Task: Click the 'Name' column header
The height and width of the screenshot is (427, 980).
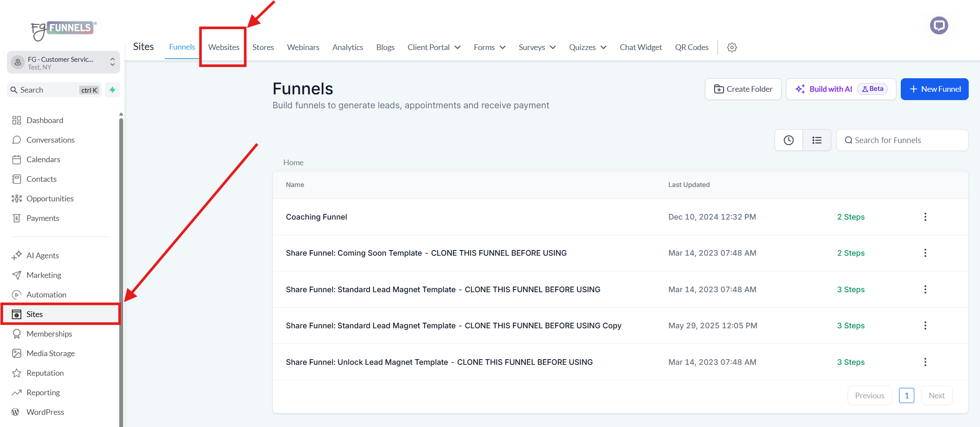Action: coord(295,185)
